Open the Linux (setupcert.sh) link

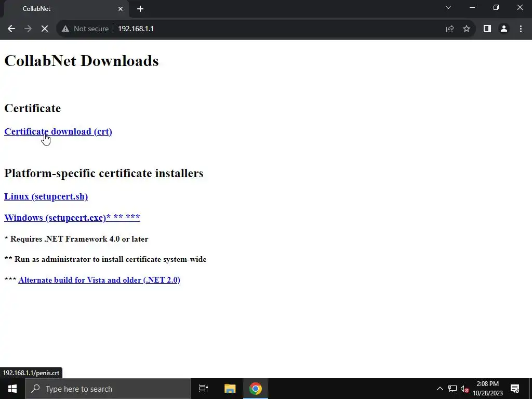coord(46,197)
